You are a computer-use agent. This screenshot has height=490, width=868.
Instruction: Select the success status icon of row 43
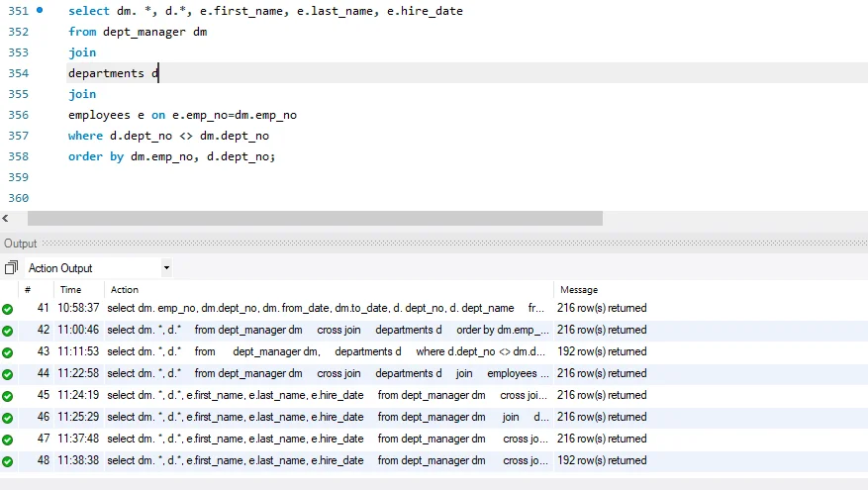pyautogui.click(x=8, y=352)
